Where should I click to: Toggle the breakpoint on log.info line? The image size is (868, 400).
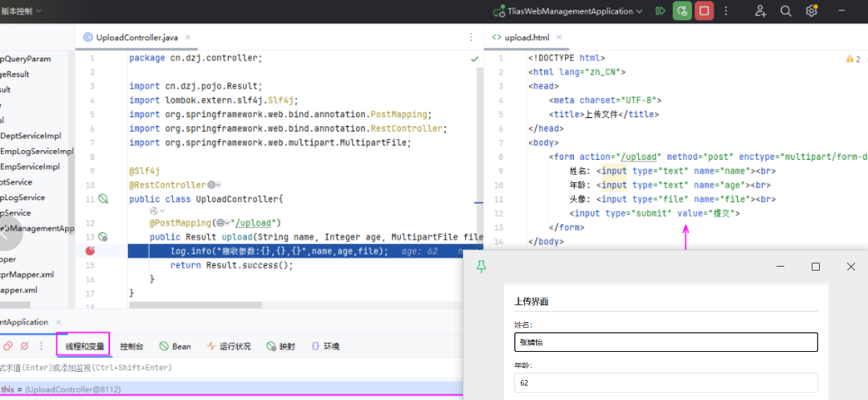(x=91, y=251)
